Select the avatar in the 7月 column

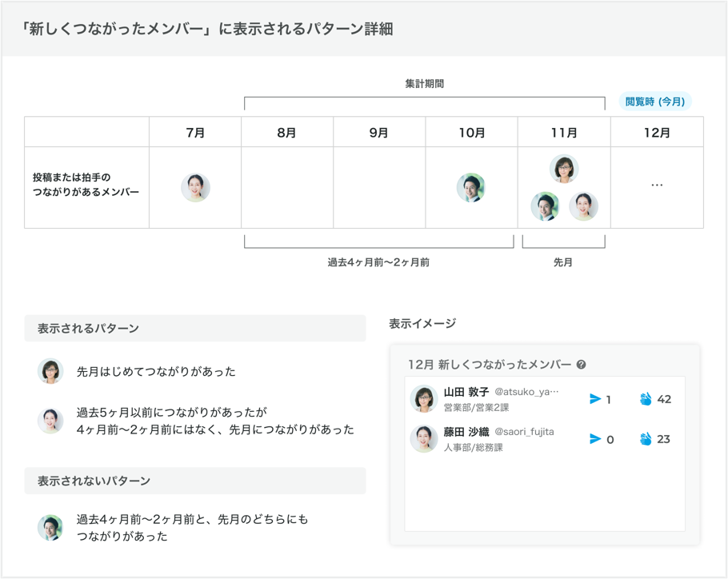tap(195, 187)
